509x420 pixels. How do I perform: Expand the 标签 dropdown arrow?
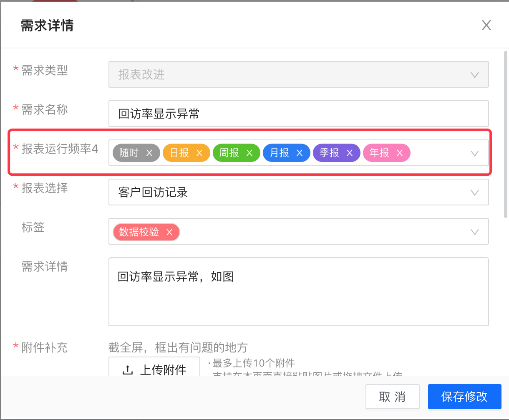[x=474, y=232]
